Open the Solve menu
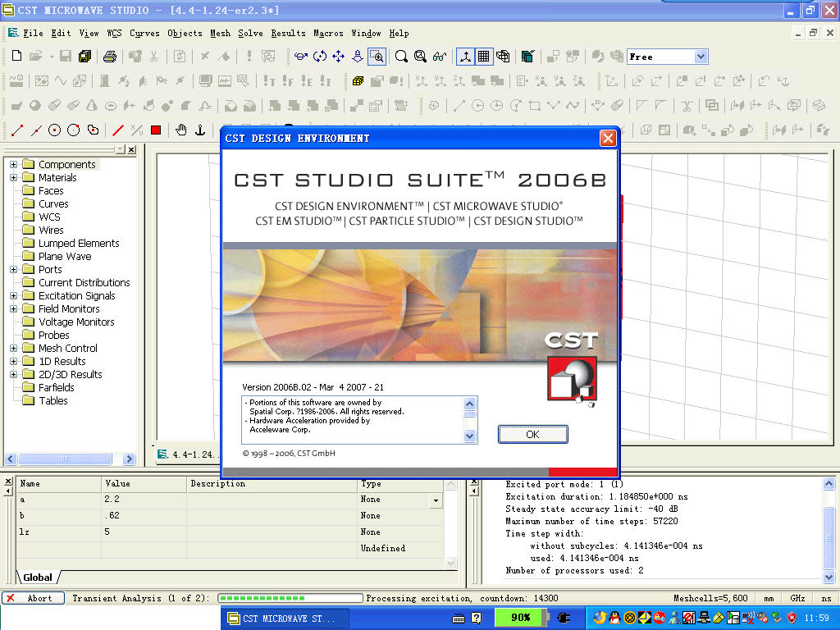 (x=250, y=33)
